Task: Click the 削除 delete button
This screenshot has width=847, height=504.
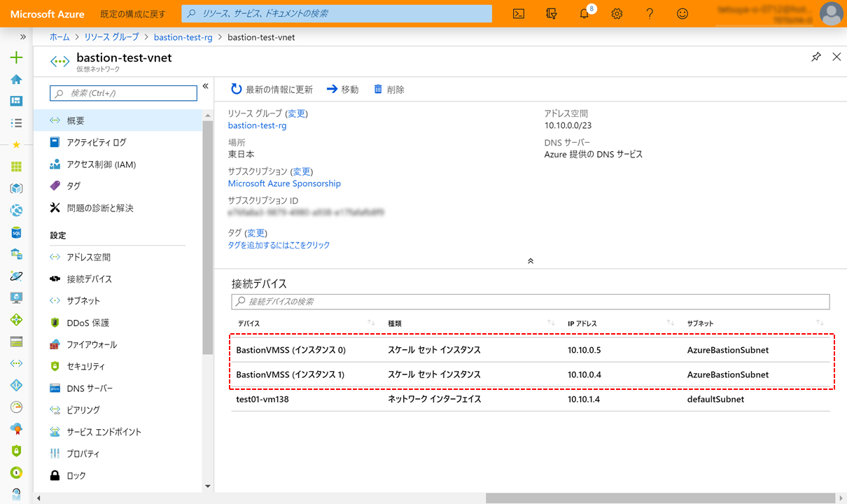Action: click(x=388, y=90)
